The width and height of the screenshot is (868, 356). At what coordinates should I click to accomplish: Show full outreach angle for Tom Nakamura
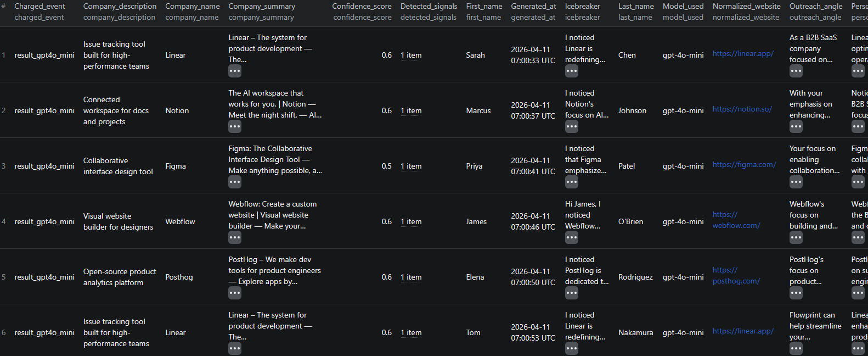[796, 348]
